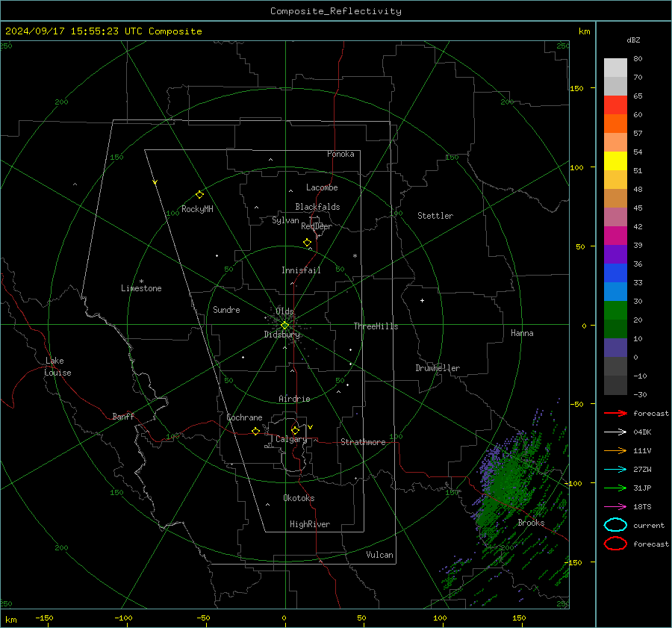Image resolution: width=672 pixels, height=628 pixels.
Task: Click the HighRiver city label
Action: (310, 524)
